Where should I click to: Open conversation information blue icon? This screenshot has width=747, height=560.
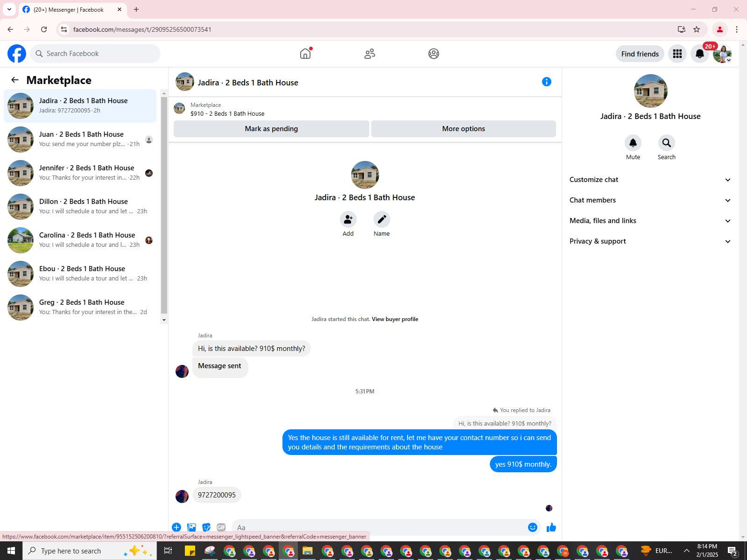[547, 82]
